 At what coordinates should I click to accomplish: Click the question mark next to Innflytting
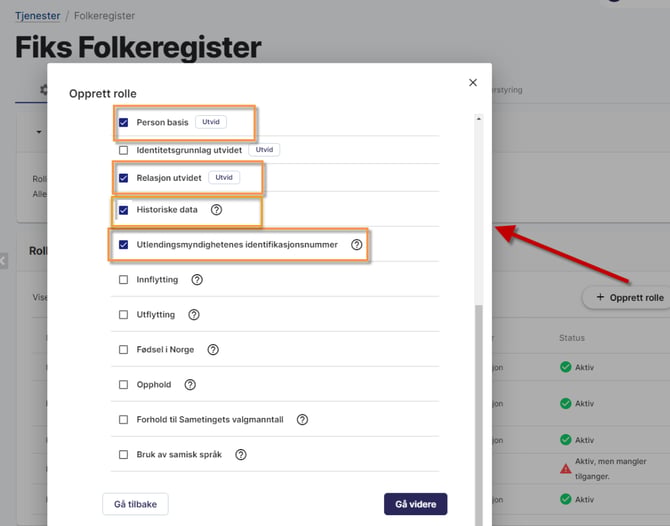click(x=197, y=280)
